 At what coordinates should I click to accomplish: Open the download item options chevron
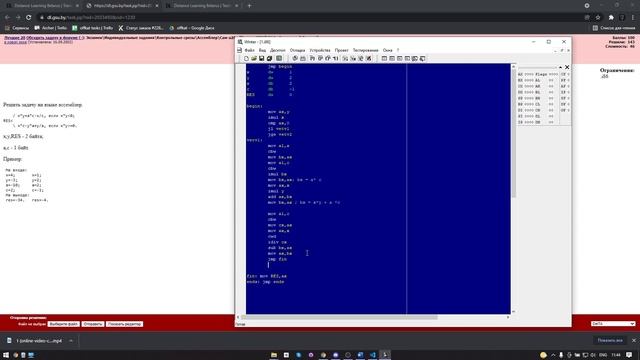[71, 340]
